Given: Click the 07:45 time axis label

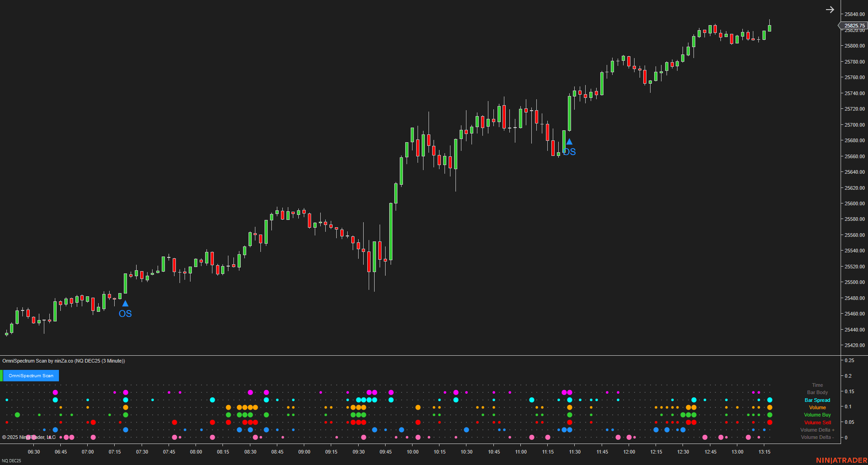Looking at the screenshot, I should [169, 452].
